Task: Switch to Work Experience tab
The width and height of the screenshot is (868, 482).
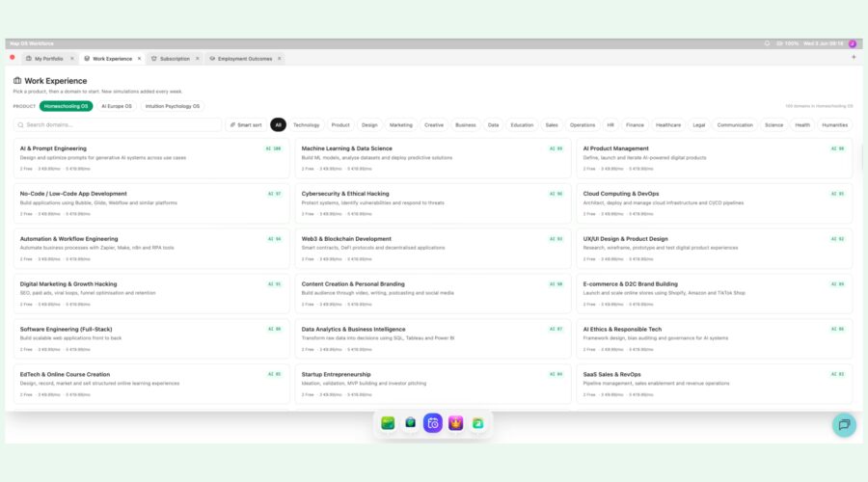Action: (113, 59)
